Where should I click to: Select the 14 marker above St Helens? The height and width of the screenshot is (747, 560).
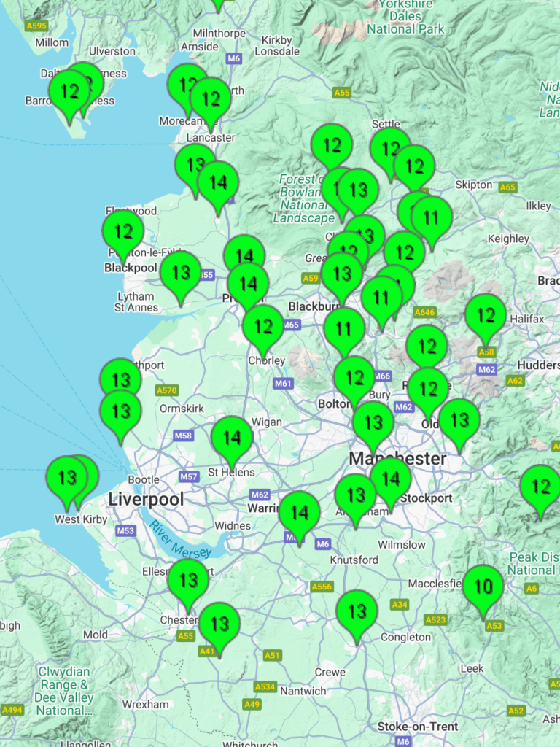coord(232,438)
